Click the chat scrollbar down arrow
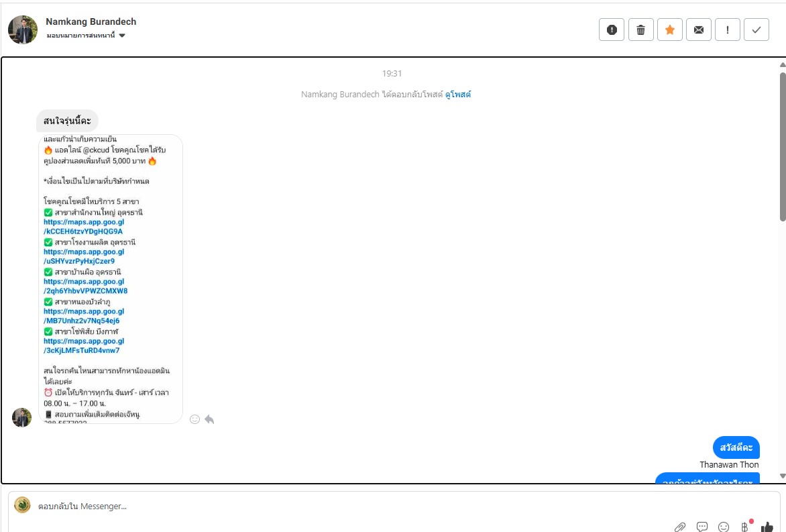The width and height of the screenshot is (786, 532). 782,476
